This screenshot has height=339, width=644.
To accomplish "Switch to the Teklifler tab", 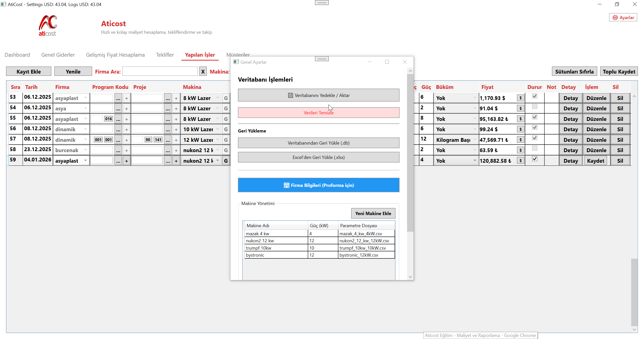I will click(x=165, y=55).
